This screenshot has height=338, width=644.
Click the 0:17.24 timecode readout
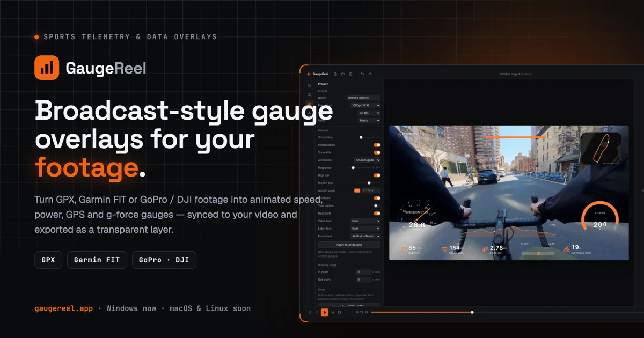point(362,312)
